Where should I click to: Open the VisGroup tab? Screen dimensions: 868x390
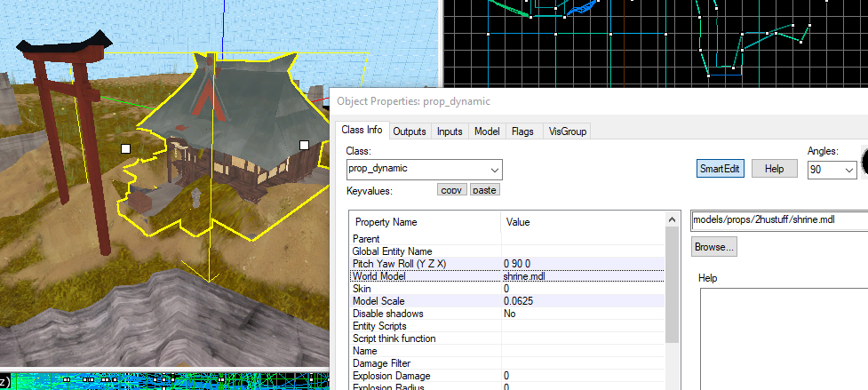pyautogui.click(x=567, y=131)
